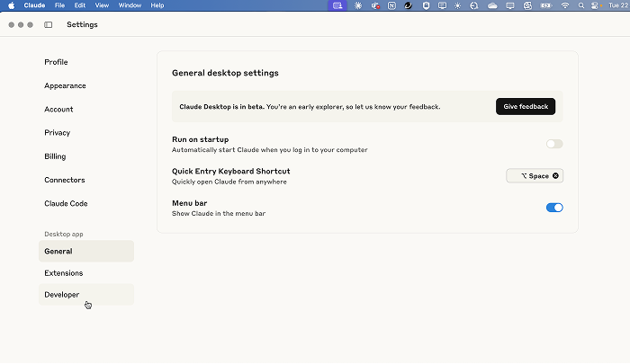Click the General desktop settings heading
Screen dimensions: 630x364
pyautogui.click(x=225, y=73)
